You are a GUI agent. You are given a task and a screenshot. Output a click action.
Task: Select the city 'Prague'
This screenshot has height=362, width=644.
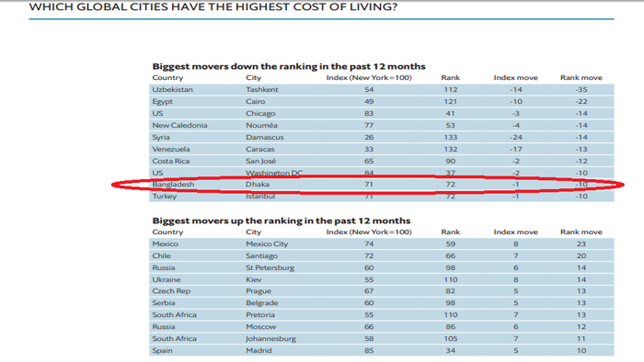(x=259, y=291)
